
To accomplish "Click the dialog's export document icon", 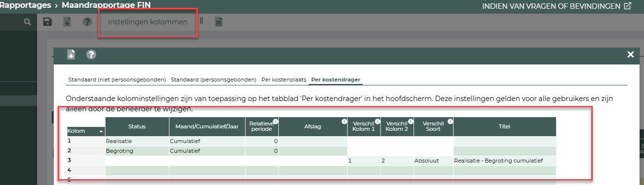I will tap(71, 55).
